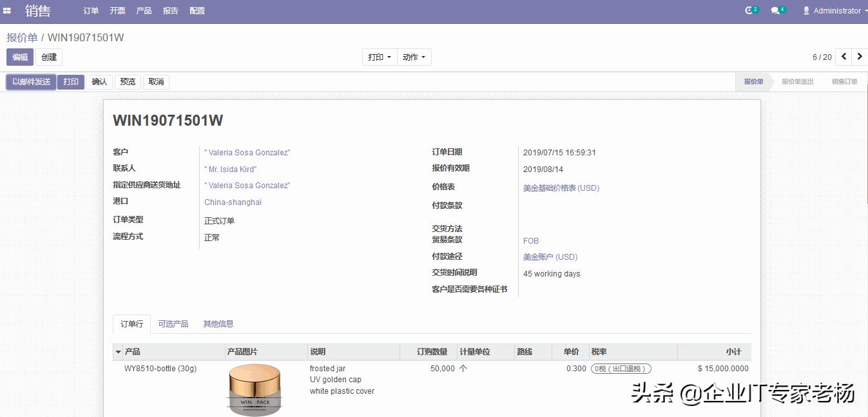Click 编辑 to edit the quotation
The image size is (868, 417).
click(x=19, y=57)
